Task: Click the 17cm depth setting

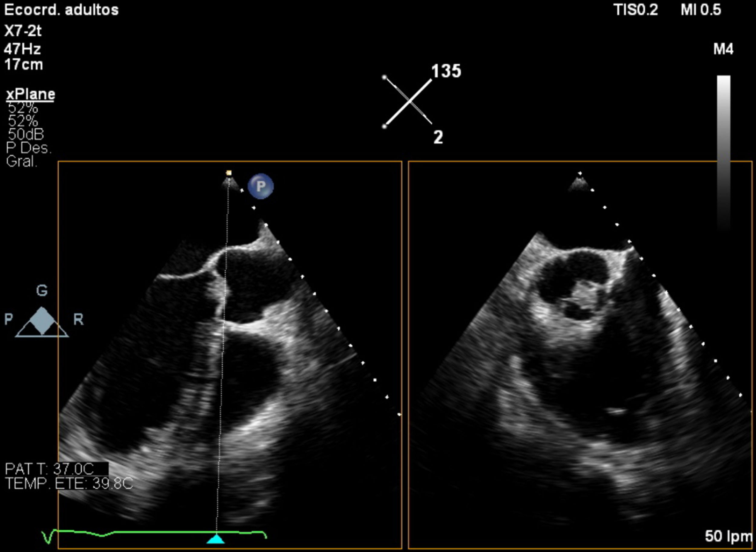Action: (x=23, y=64)
